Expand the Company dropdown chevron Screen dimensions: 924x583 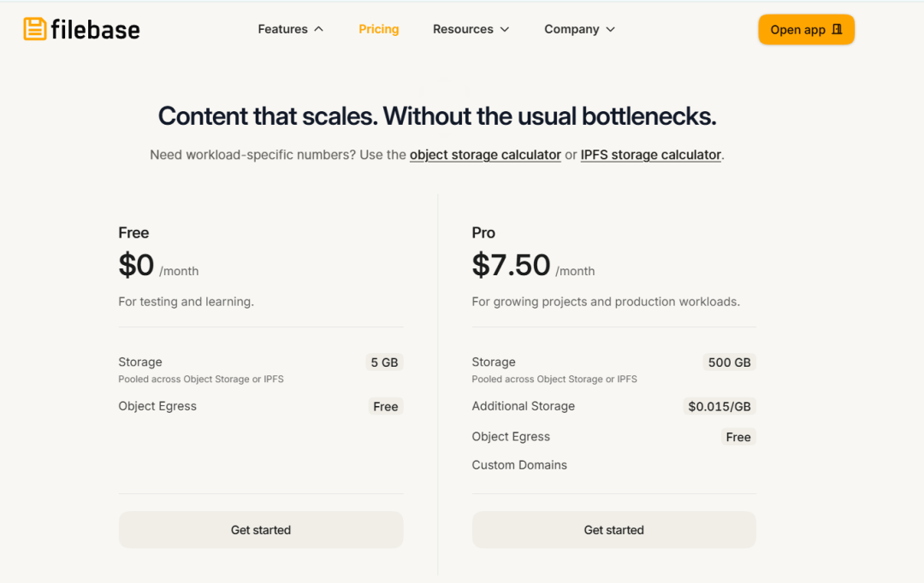tap(611, 29)
